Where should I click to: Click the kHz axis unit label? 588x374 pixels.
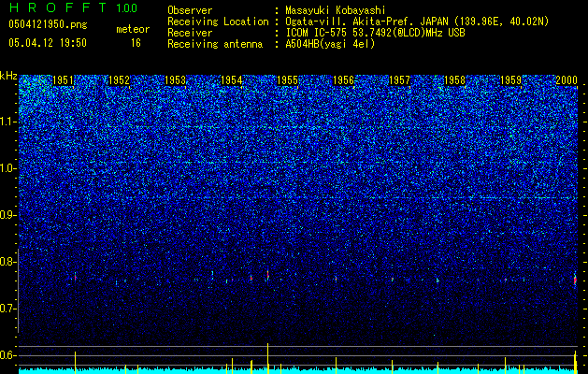(8, 76)
